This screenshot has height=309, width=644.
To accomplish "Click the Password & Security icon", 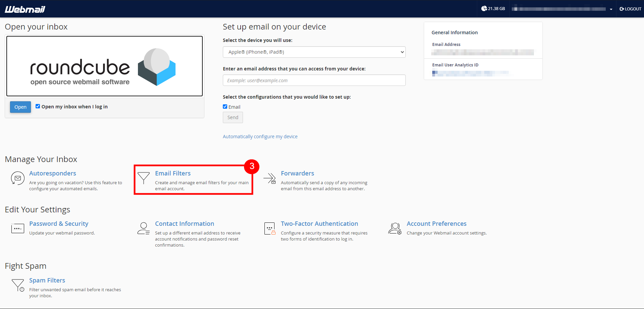I will (x=17, y=228).
